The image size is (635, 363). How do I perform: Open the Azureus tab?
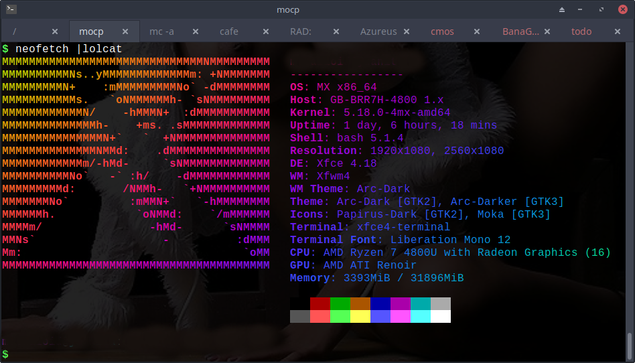(379, 32)
